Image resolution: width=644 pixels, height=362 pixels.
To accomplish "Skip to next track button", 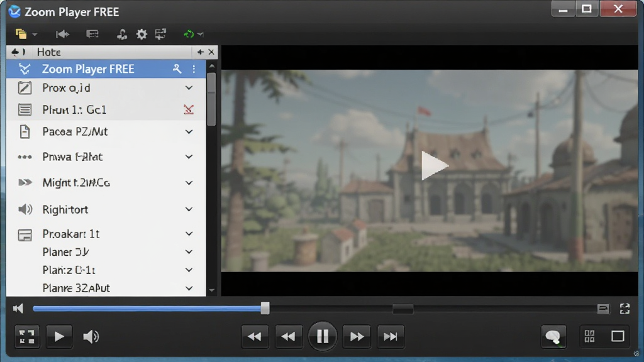I will 391,337.
